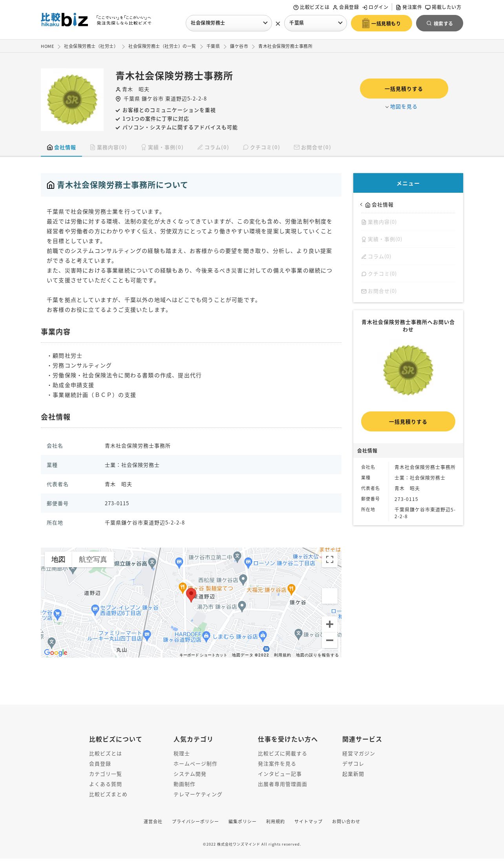The width and height of the screenshot is (504, 866).
Task: Click 鎌ケ谷市 in the breadcrumb
Action: point(239,46)
